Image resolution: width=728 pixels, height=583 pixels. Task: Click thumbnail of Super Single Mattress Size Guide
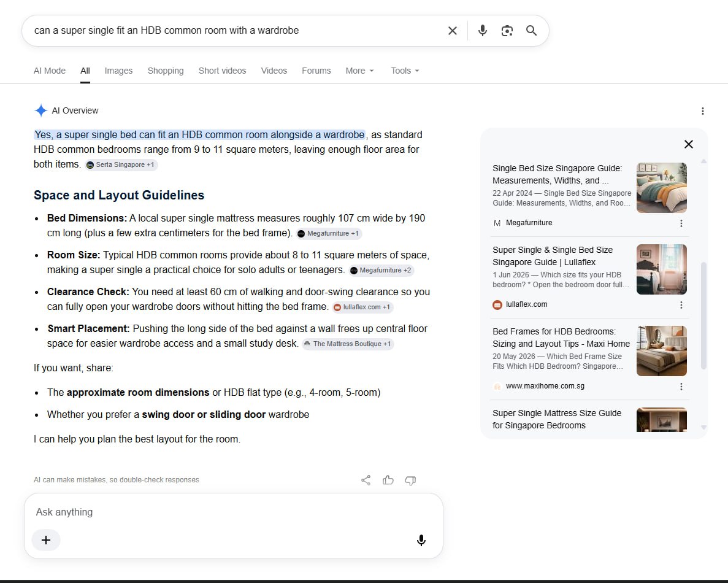[662, 420]
